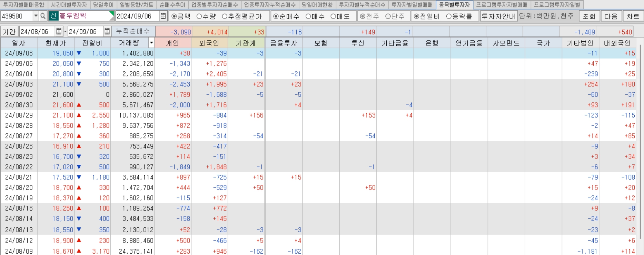Select the 등락률 radio option

[x=459, y=17]
